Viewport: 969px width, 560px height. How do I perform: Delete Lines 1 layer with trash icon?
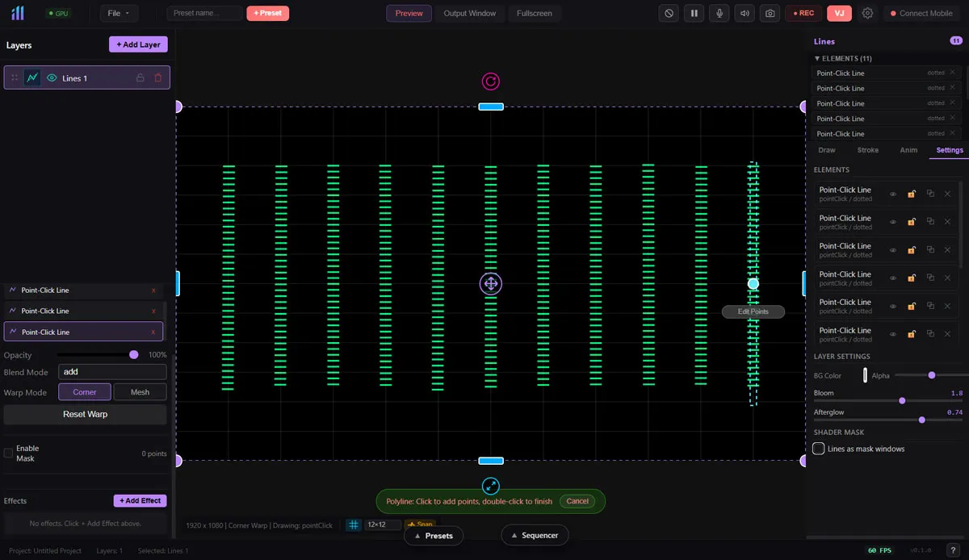(158, 78)
